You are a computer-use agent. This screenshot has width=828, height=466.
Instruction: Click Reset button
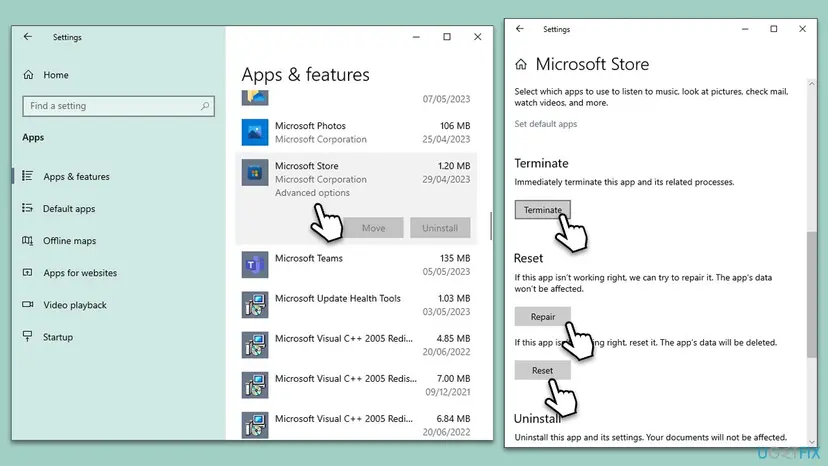coord(542,370)
